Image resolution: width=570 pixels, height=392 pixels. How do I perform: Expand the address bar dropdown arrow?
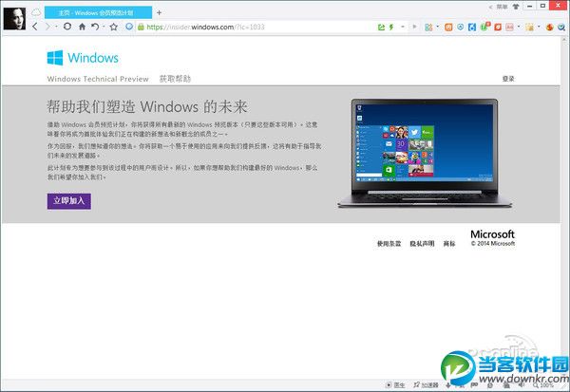coord(403,27)
